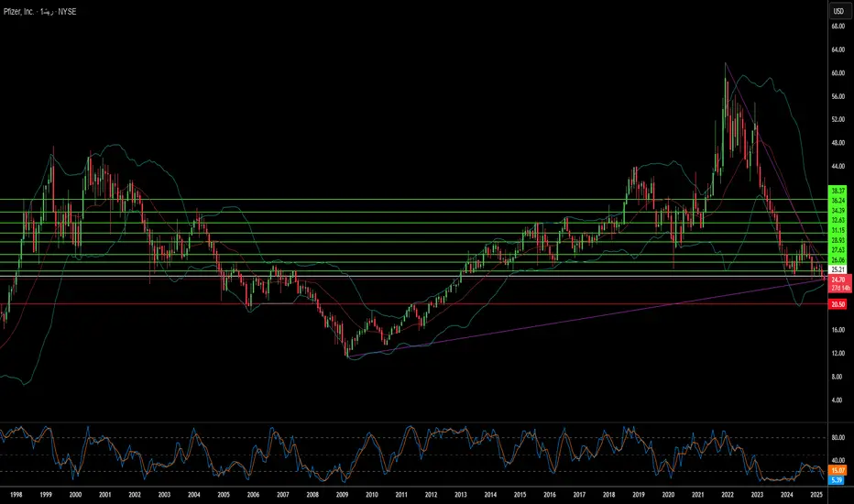Screen dimensions: 854x504
Task: Select 1998 on the time axis
Action: tap(16, 494)
